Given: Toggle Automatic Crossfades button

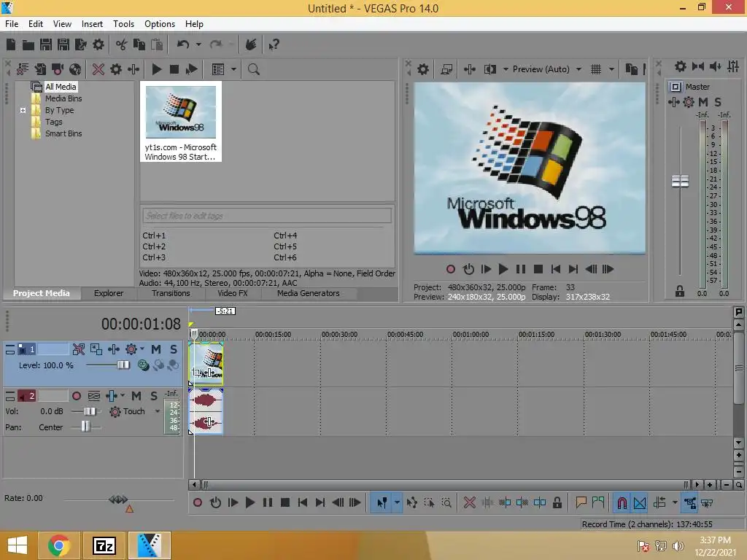Looking at the screenshot, I should click(640, 502).
